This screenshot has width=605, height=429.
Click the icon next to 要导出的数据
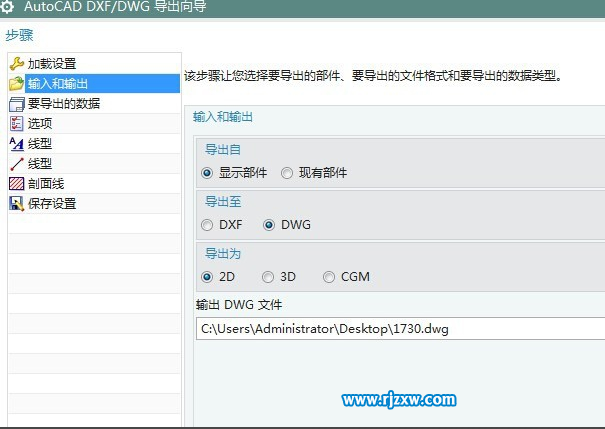pyautogui.click(x=16, y=104)
